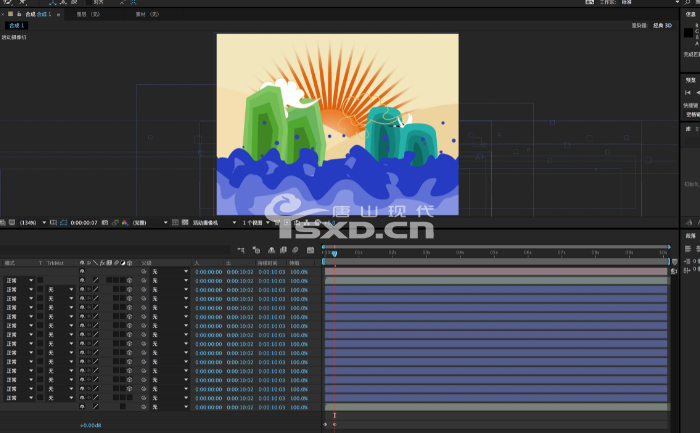Image resolution: width=700 pixels, height=433 pixels.
Task: Click the current time 0:00:00:07 in the viewer
Action: coord(83,222)
